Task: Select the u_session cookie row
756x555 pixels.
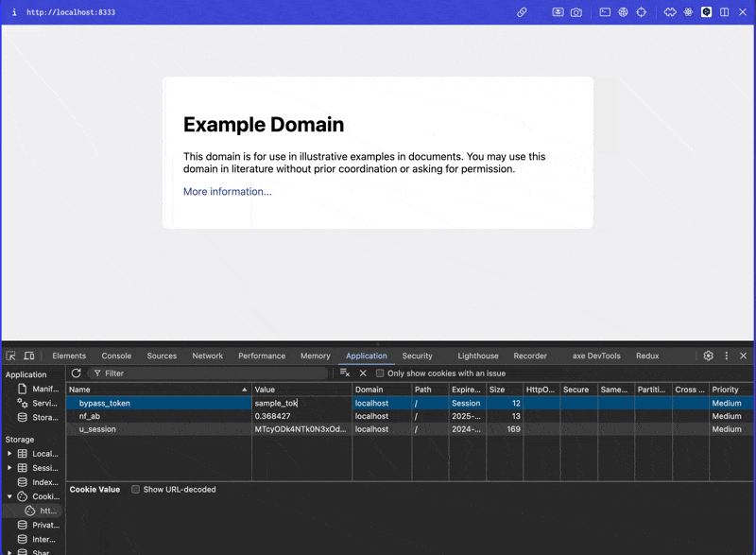Action: point(411,429)
